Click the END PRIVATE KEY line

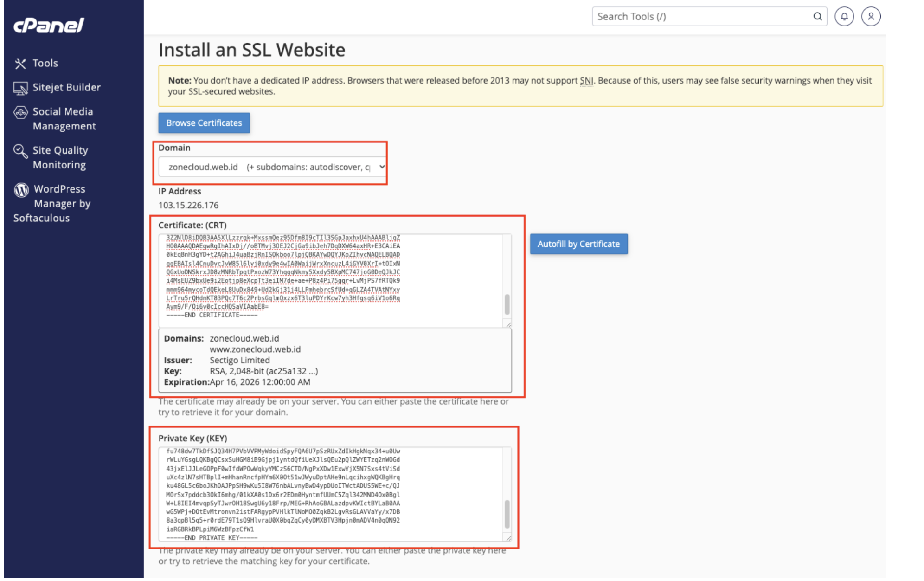pos(212,538)
